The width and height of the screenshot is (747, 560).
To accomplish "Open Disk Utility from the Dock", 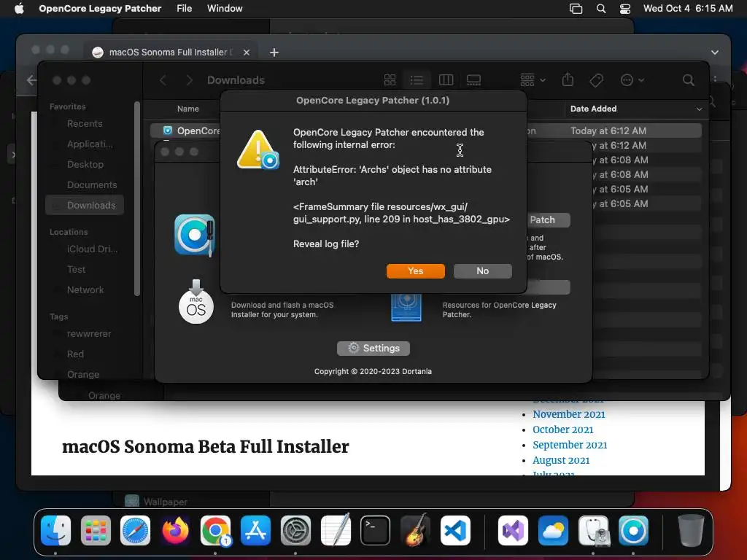I will click(593, 530).
